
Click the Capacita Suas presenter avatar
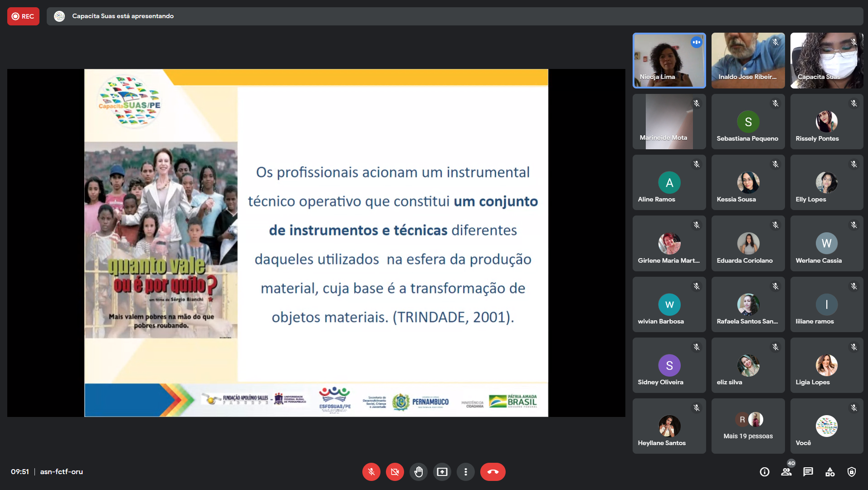click(59, 16)
